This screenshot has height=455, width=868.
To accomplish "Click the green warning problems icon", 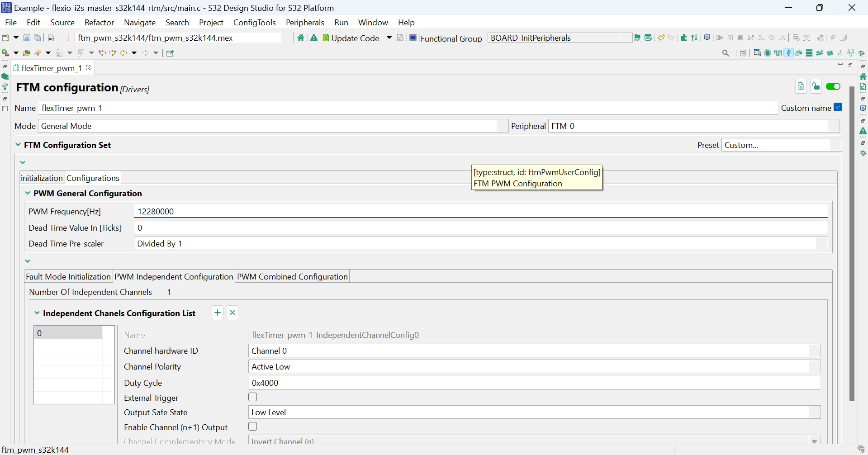I will [314, 38].
